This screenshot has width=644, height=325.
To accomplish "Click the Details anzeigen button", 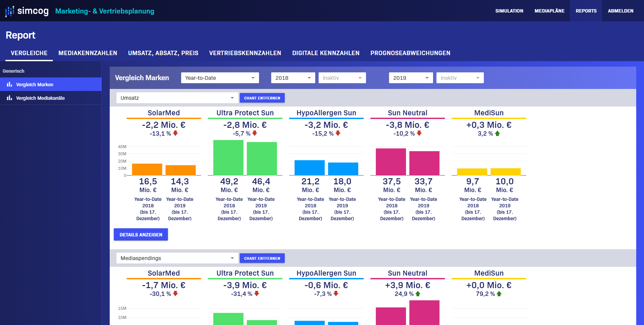I will click(141, 234).
